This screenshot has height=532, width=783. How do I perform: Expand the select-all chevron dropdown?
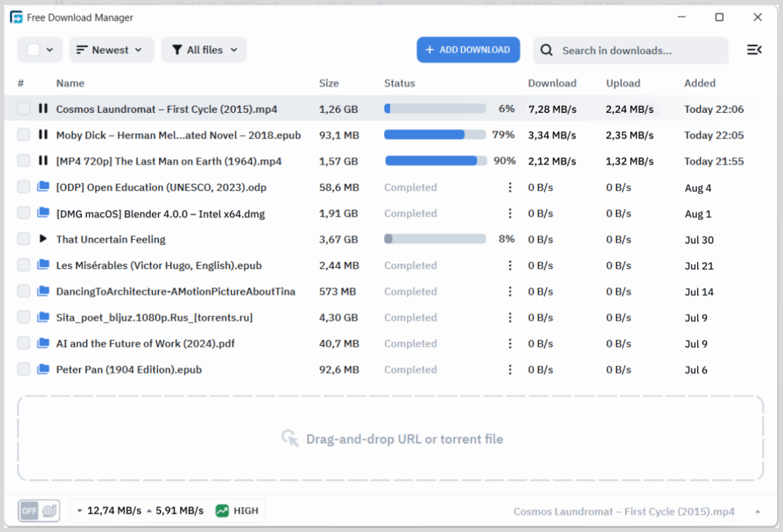[x=50, y=50]
